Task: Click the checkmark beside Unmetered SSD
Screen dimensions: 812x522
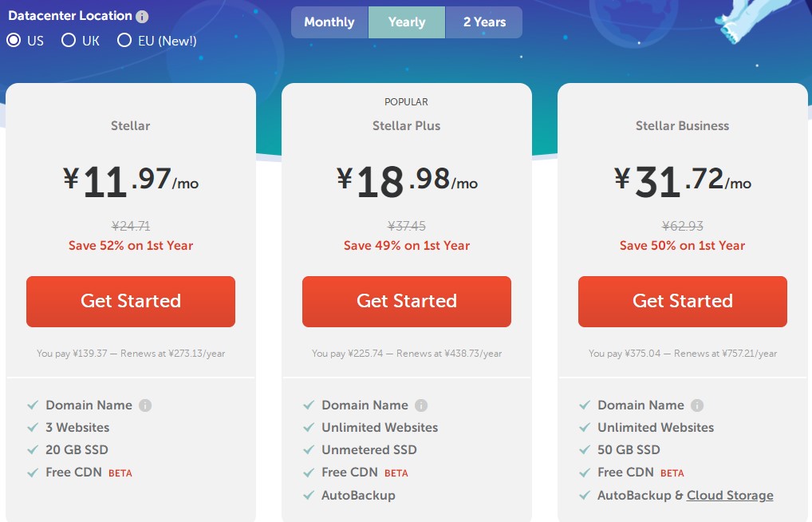Action: coord(309,450)
